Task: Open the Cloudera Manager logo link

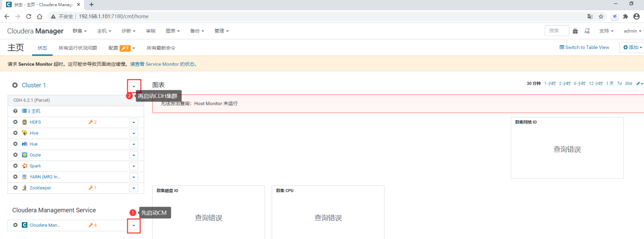Action: click(x=36, y=31)
